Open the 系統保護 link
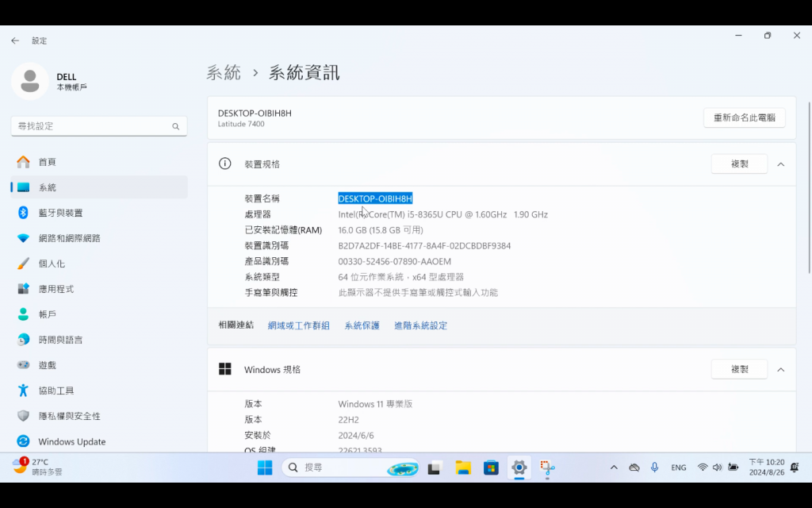The width and height of the screenshot is (812, 508). coord(362,325)
